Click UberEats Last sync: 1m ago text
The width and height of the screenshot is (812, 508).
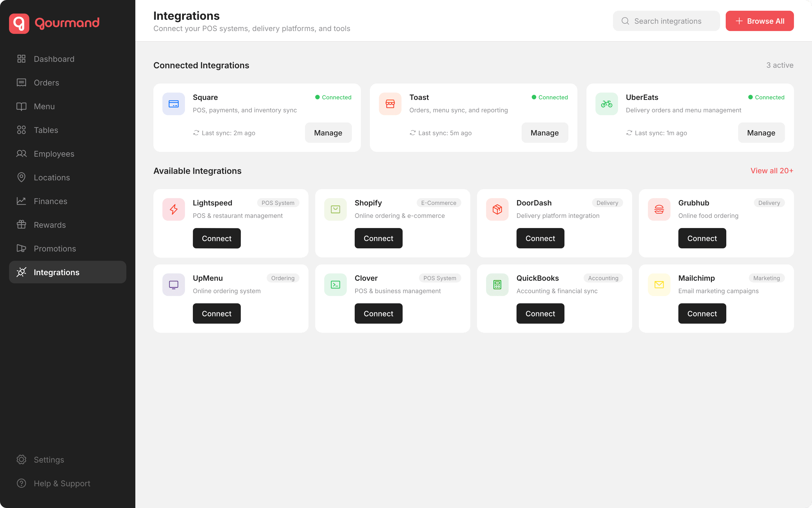[x=661, y=133]
